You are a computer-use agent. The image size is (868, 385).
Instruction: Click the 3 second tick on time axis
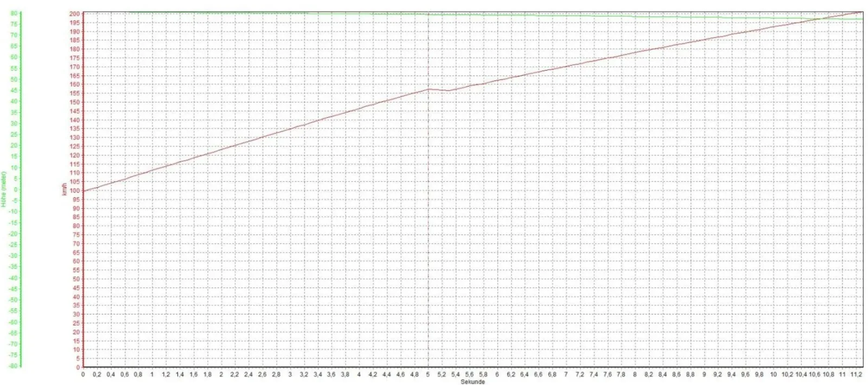click(290, 374)
